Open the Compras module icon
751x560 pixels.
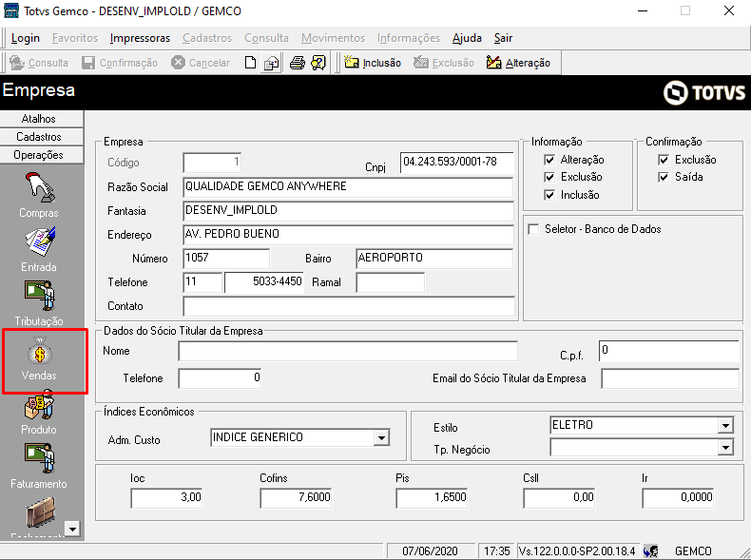point(39,188)
